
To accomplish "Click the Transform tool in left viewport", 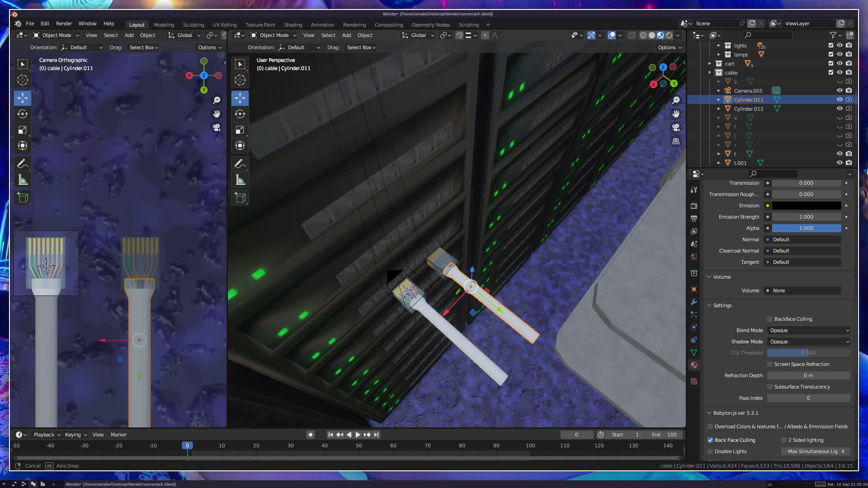I will (23, 145).
